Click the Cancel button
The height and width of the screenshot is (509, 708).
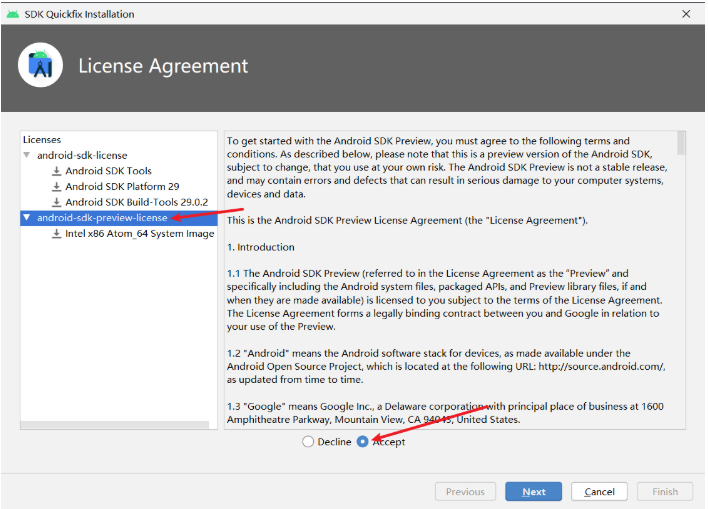[x=599, y=491]
